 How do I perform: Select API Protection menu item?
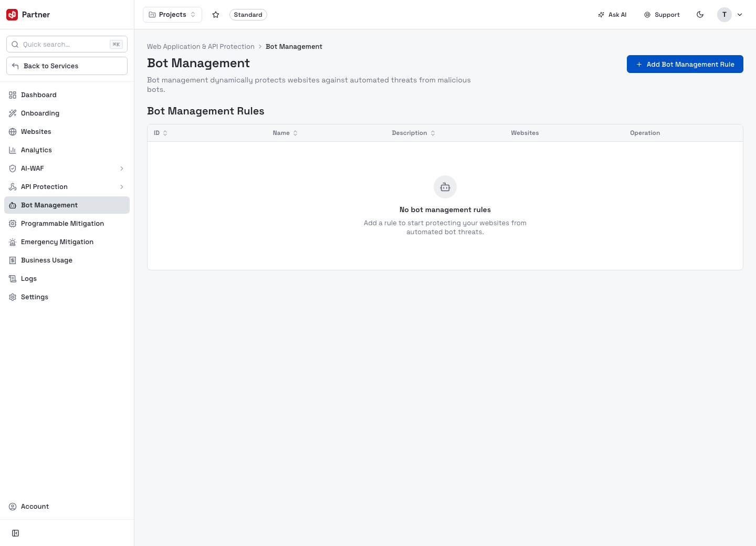[67, 187]
